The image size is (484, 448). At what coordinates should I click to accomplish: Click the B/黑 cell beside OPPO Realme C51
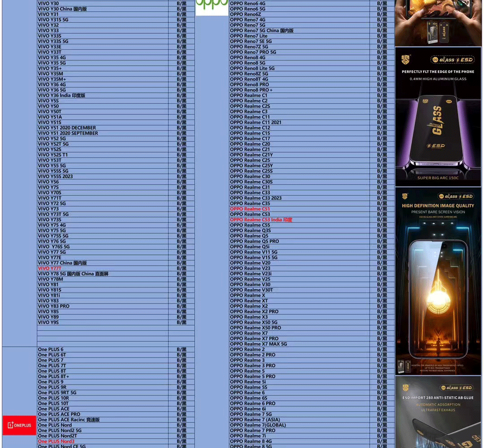382,209
